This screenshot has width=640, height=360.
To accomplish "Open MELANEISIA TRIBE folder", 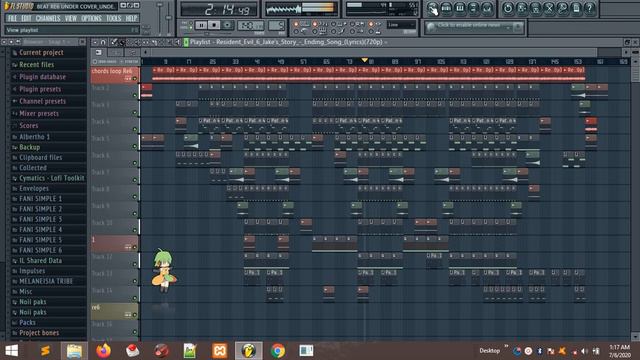I will (46, 281).
